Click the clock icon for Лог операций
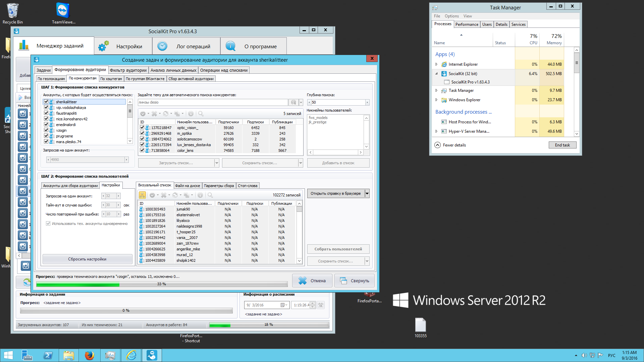 [x=162, y=46]
